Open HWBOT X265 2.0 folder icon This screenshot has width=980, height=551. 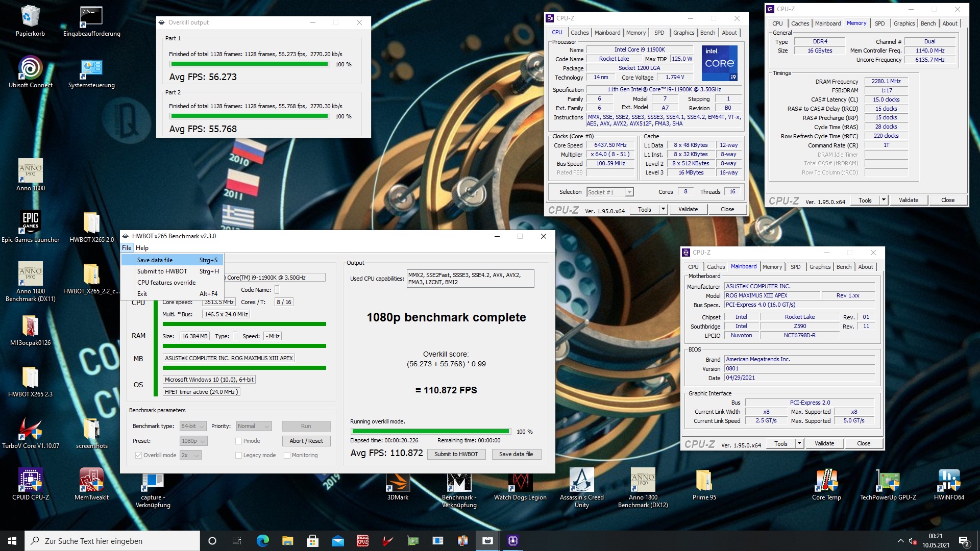click(91, 227)
